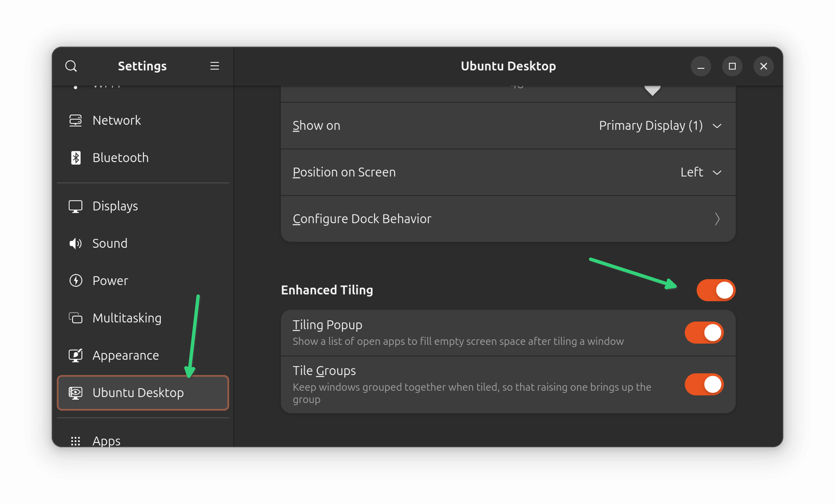
Task: Select Apps in the sidebar
Action: [106, 441]
